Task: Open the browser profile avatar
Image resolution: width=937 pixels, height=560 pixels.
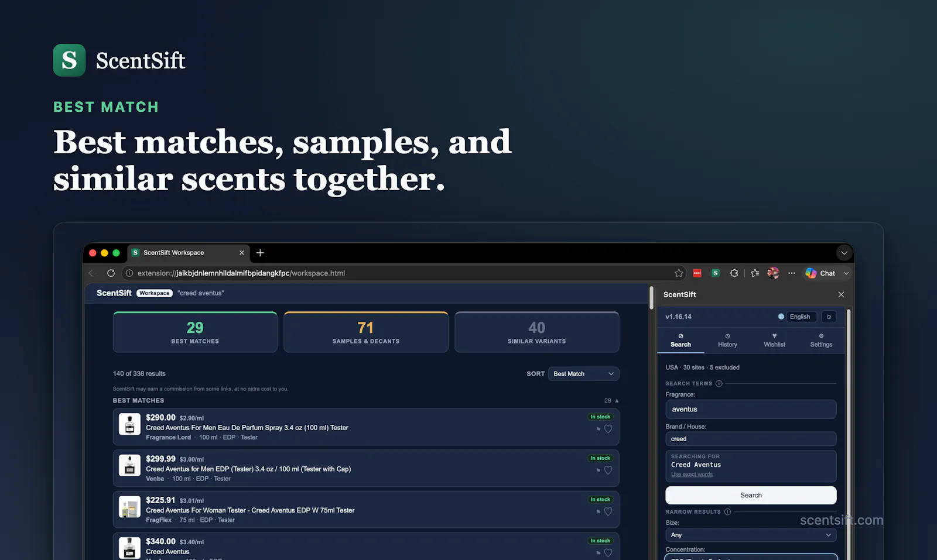Action: coord(773,273)
